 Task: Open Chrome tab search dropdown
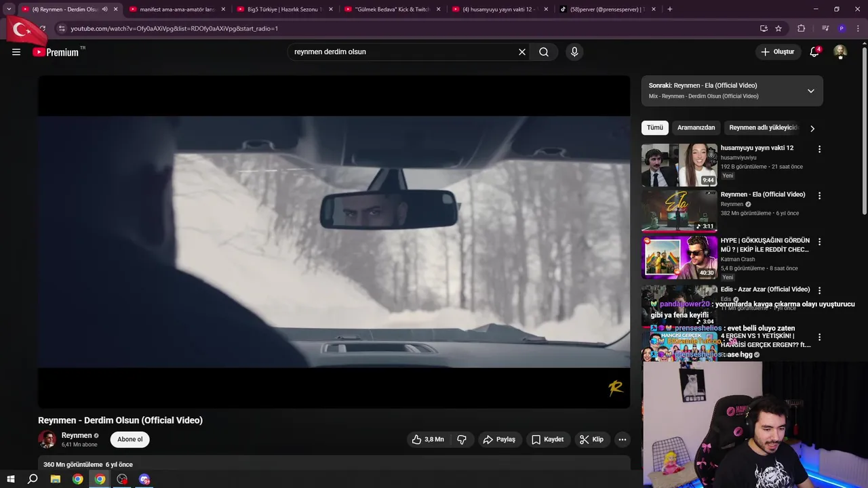point(9,9)
